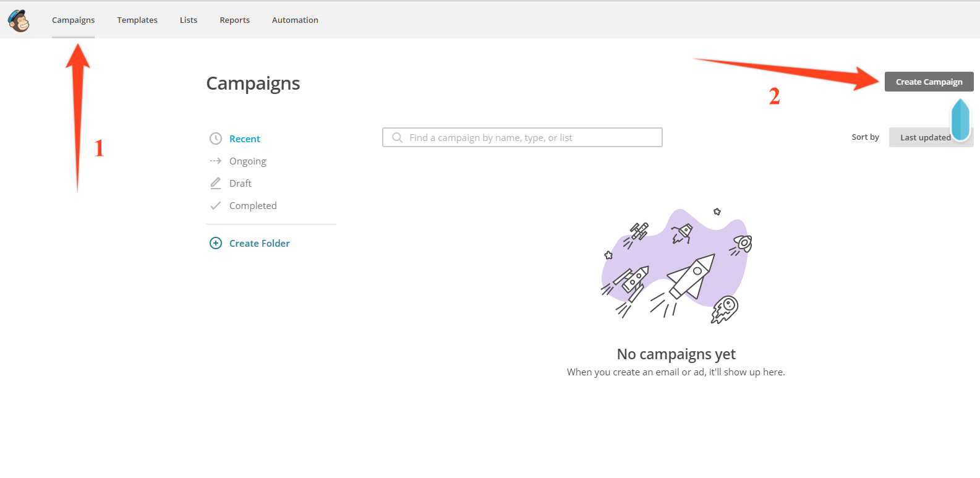Click the Mailchimp monkey logo

pyautogui.click(x=19, y=20)
